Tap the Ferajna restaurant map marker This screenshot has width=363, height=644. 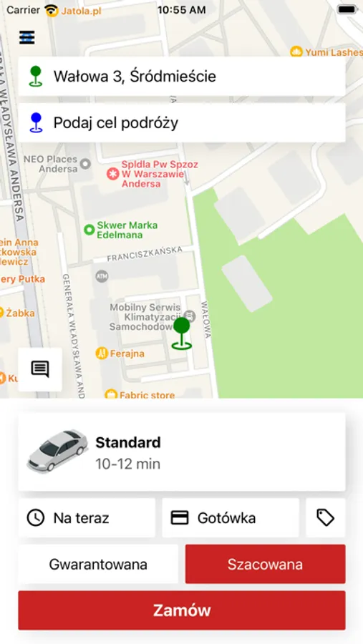point(102,353)
